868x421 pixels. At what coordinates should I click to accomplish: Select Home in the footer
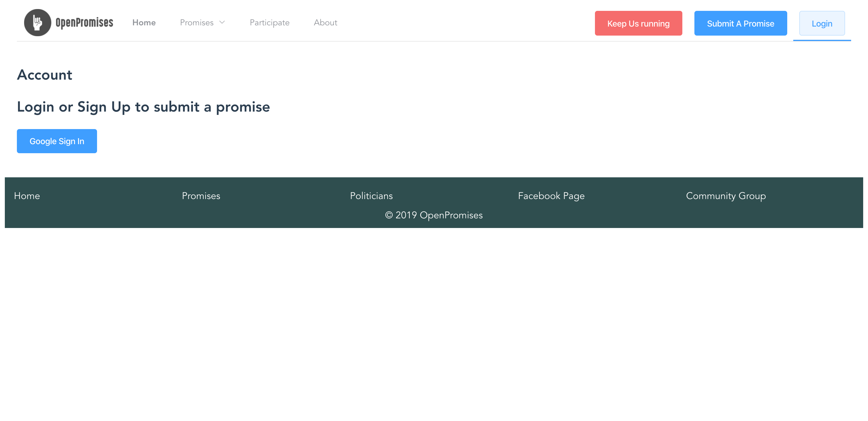click(x=27, y=195)
